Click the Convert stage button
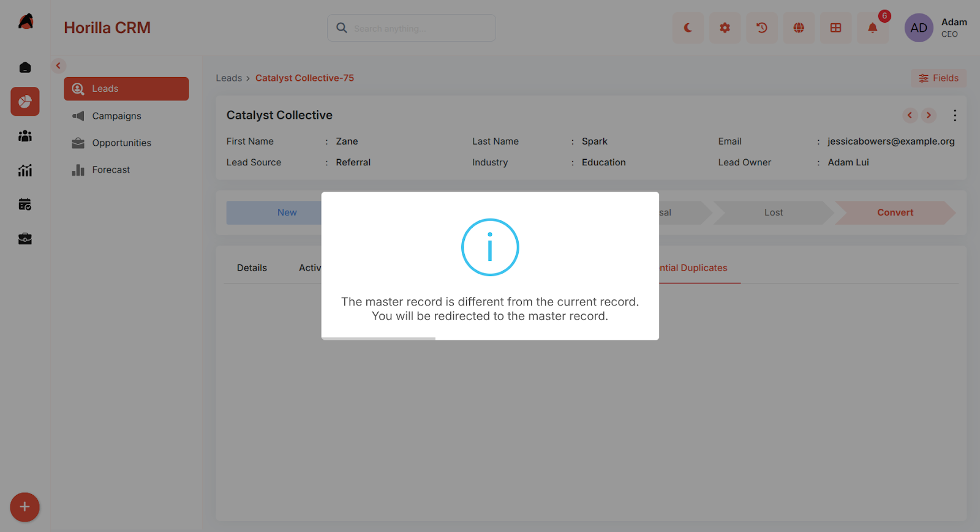 click(895, 212)
